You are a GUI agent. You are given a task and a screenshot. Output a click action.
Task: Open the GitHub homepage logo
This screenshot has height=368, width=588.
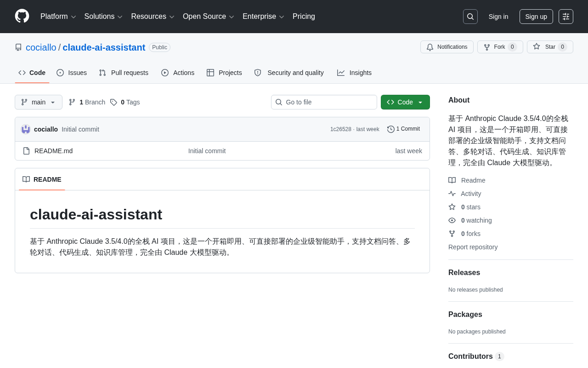point(22,16)
